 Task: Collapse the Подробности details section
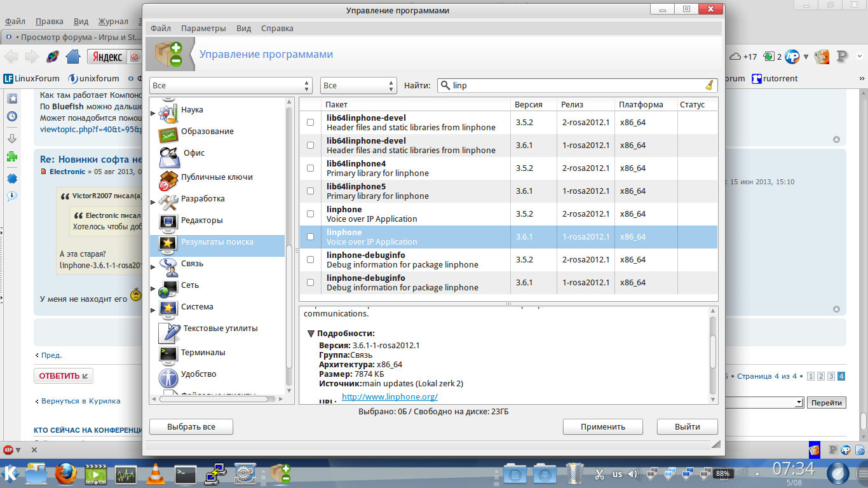tap(311, 334)
